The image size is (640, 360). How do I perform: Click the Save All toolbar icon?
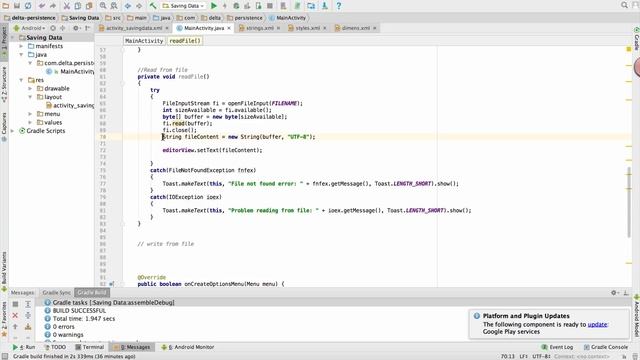pos(17,6)
